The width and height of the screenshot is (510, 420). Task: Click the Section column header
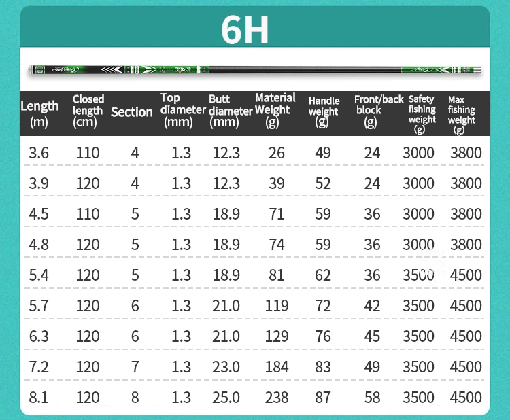click(x=131, y=112)
